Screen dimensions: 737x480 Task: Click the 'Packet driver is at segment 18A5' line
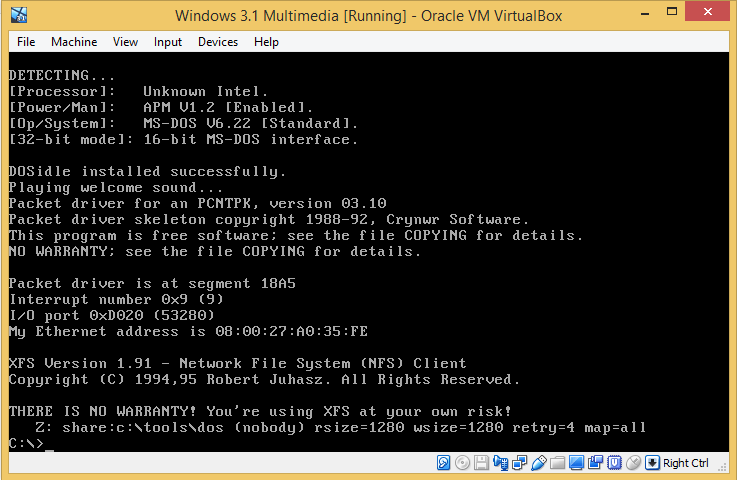coord(152,283)
